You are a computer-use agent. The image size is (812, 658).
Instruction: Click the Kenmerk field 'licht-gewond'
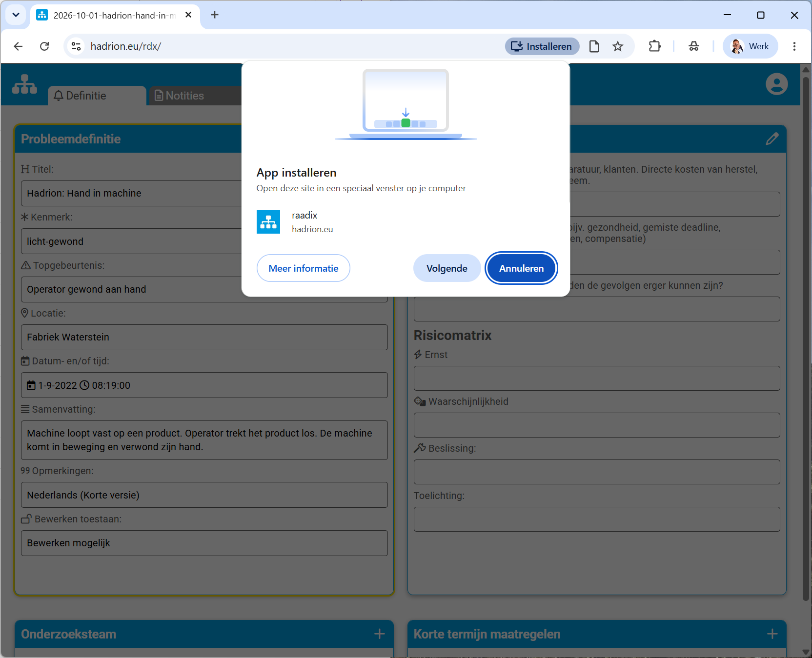(131, 241)
